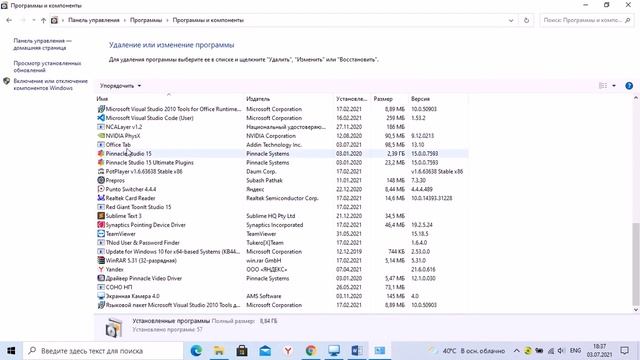Switch the ENG input language indicator
The image size is (640, 360).
(x=575, y=351)
